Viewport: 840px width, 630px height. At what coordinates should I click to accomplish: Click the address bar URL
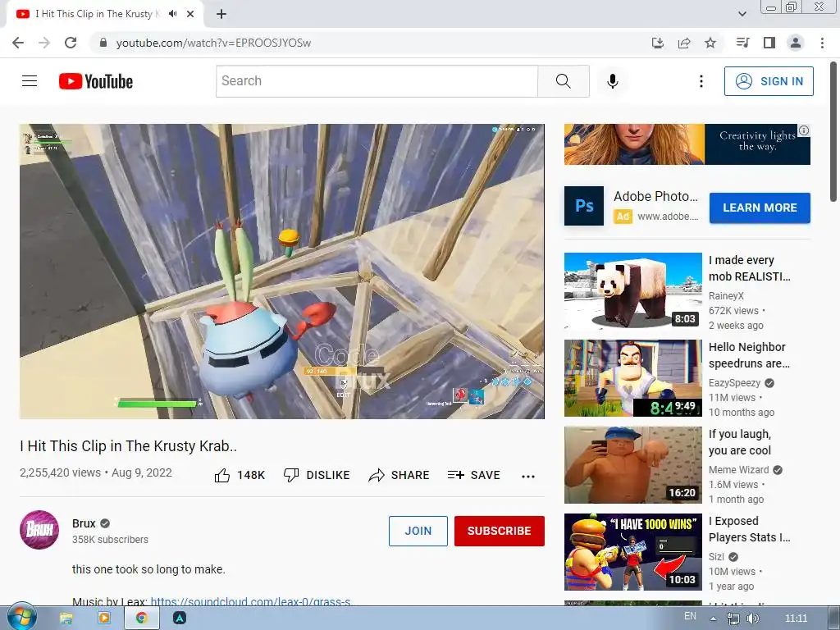point(213,43)
